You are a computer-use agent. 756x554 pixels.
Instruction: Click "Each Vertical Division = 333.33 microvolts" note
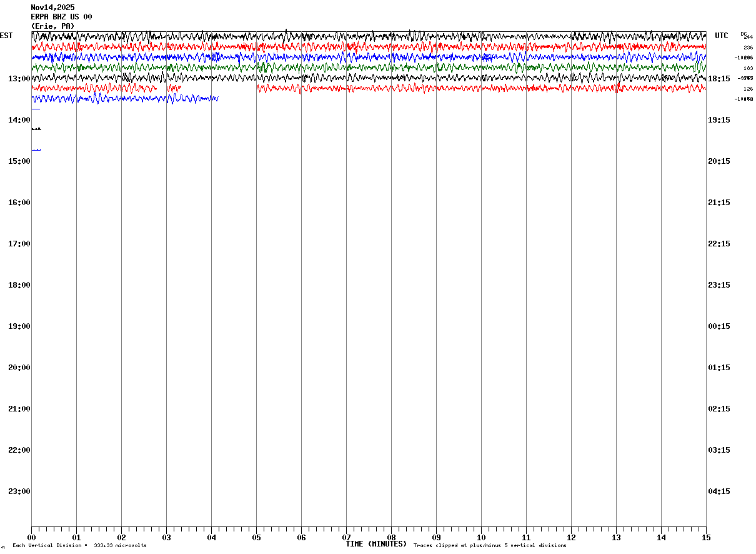80,546
